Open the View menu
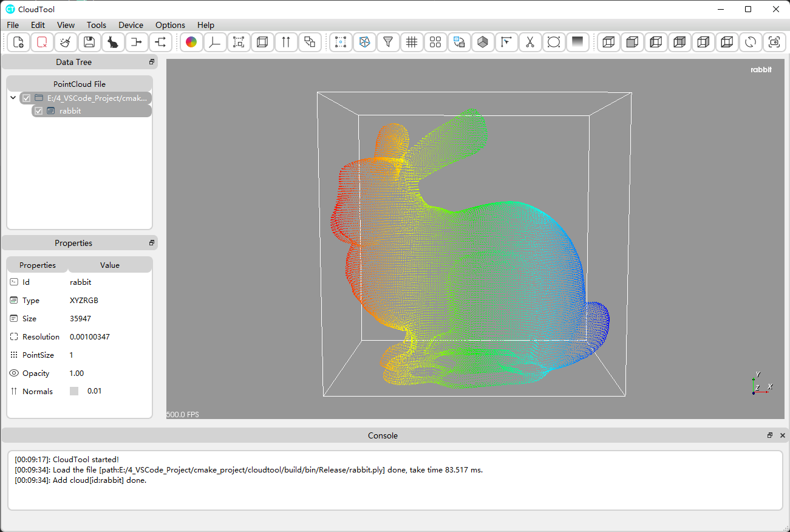The height and width of the screenshot is (532, 790). click(x=66, y=25)
